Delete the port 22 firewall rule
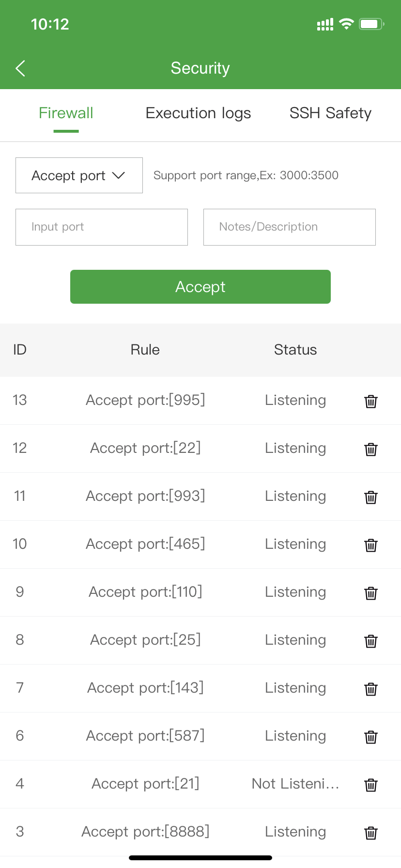This screenshot has width=401, height=868. [370, 449]
